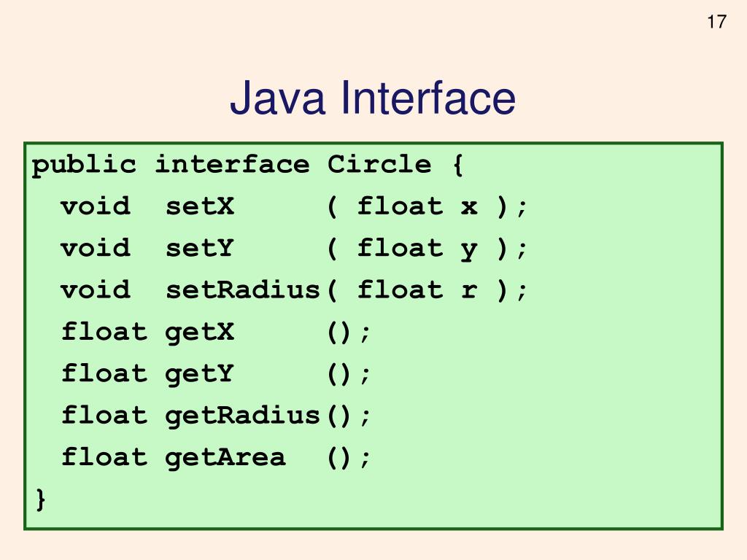Click the "x" parameter in setX
This screenshot has width=747, height=560.
468,207
